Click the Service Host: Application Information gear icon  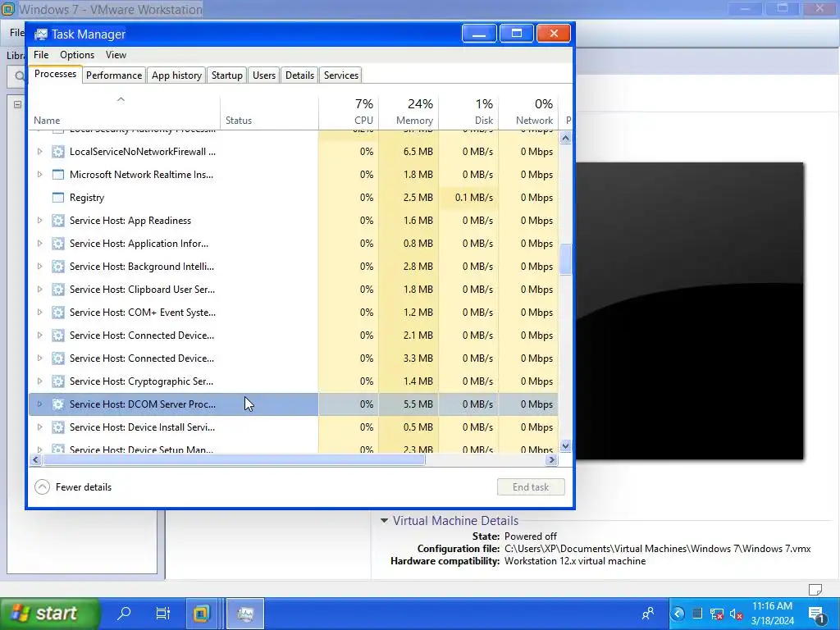point(58,244)
